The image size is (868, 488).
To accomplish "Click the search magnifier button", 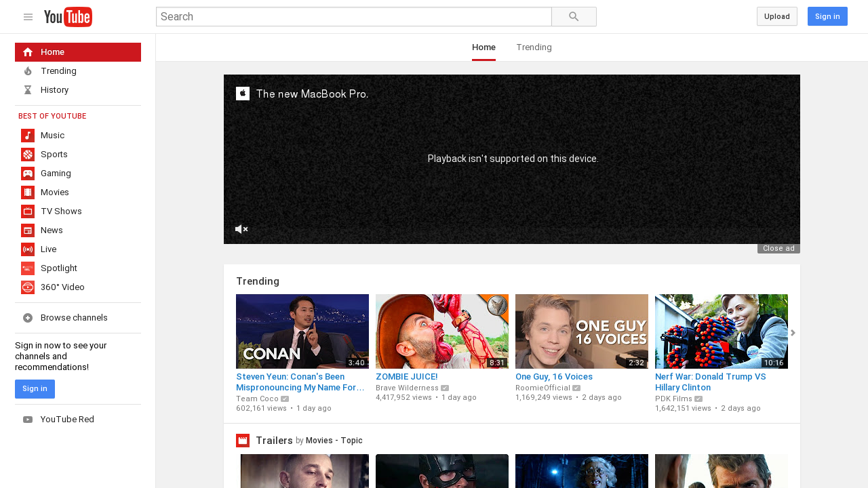I will pos(574,17).
